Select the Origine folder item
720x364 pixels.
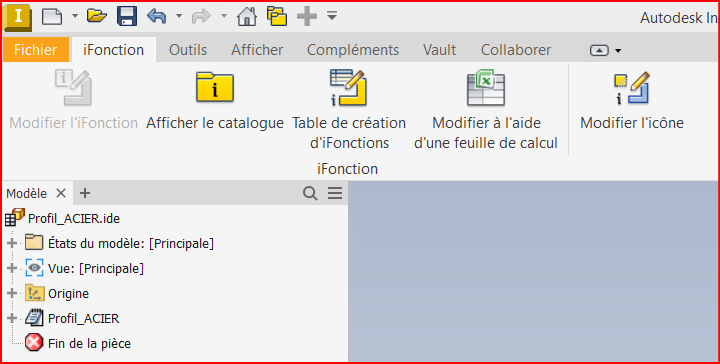(x=57, y=293)
